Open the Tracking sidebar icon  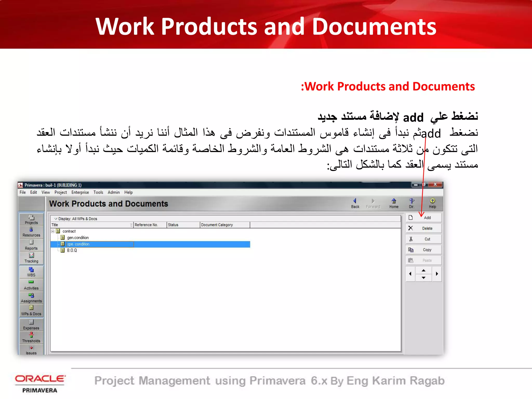(x=31, y=258)
